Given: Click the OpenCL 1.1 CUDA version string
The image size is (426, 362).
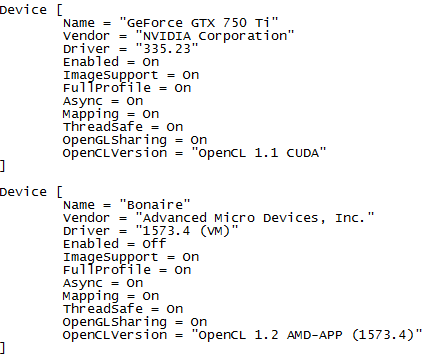Looking at the screenshot, I should 259,153.
